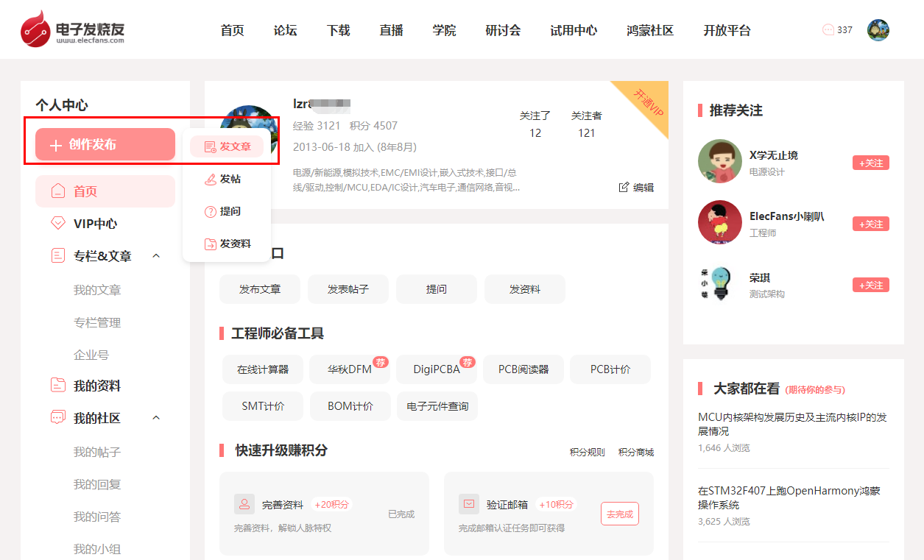924x560 pixels.
Task: Open the 创作发布 create menu button
Action: 105,145
